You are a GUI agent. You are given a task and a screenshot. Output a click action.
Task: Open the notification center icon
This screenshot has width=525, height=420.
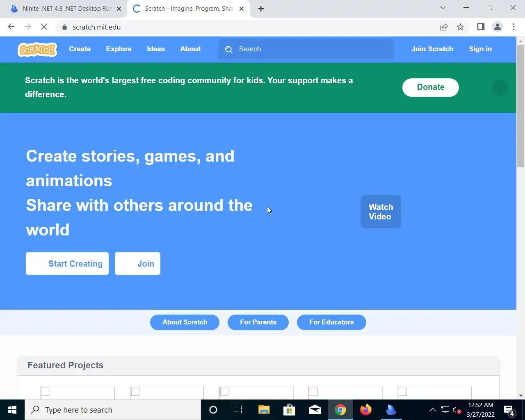509,410
